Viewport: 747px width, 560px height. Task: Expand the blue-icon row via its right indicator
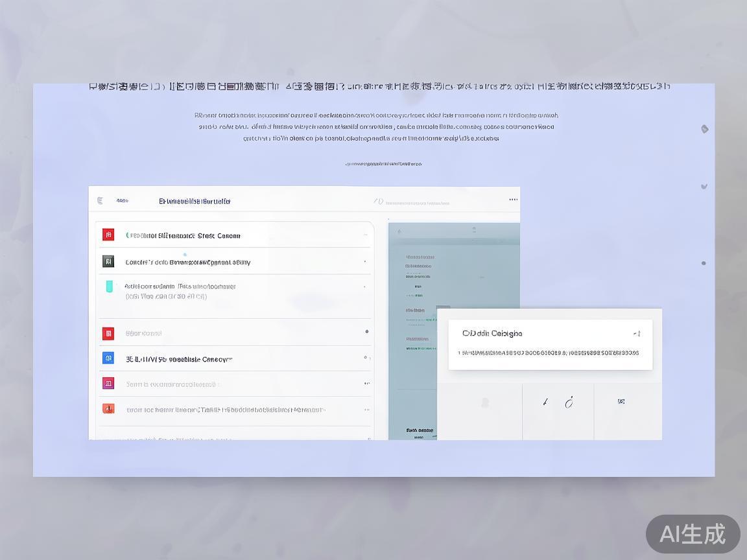(x=366, y=358)
